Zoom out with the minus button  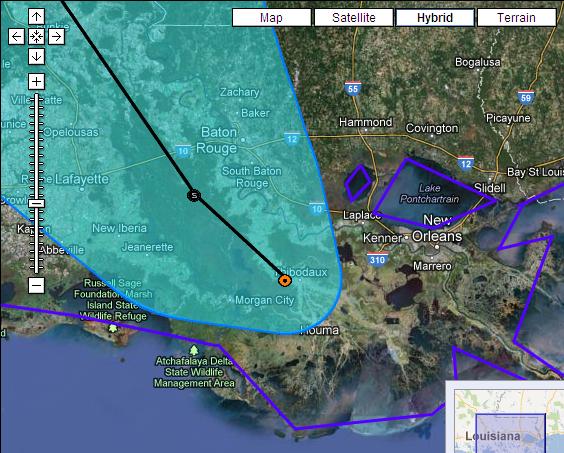(36, 285)
